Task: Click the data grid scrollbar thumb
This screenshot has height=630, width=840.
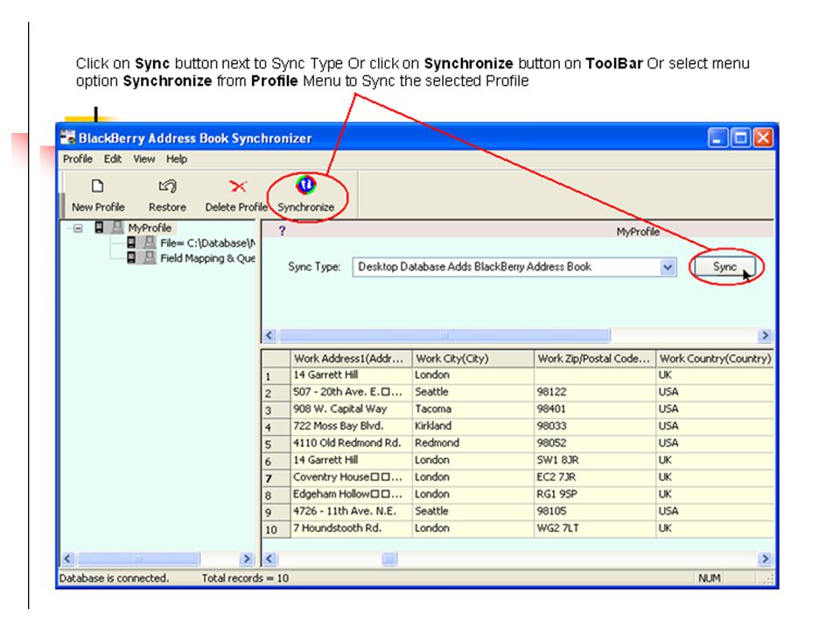Action: point(389,559)
